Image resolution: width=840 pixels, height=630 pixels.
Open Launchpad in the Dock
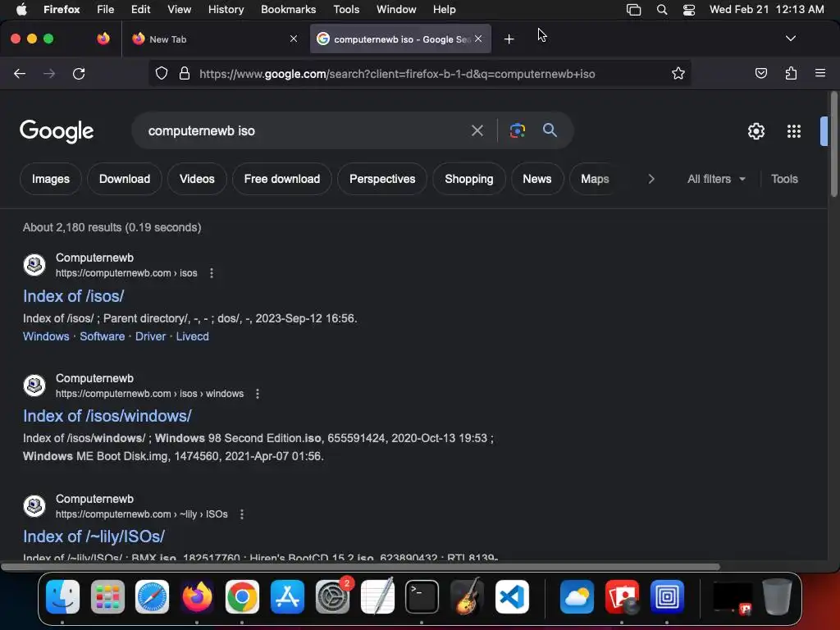pos(107,597)
